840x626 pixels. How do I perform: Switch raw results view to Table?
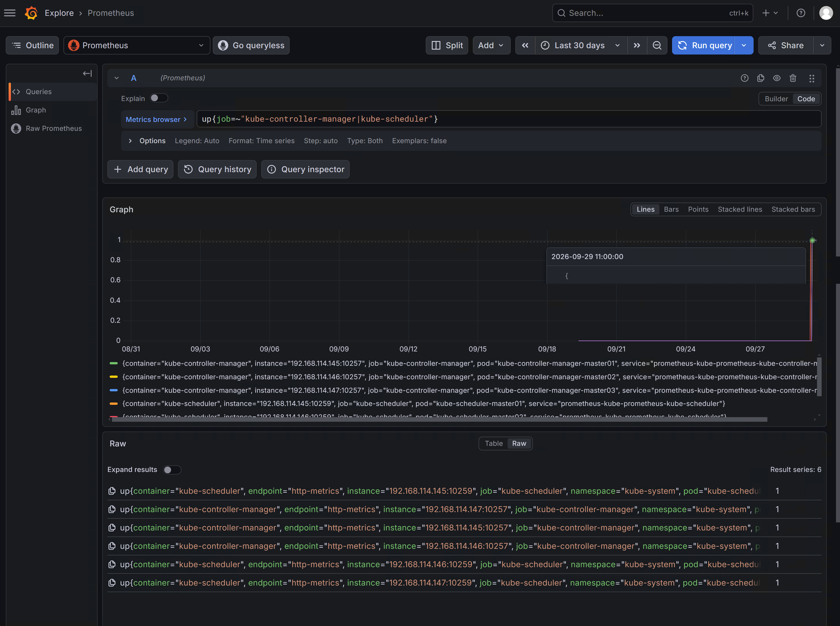tap(493, 444)
